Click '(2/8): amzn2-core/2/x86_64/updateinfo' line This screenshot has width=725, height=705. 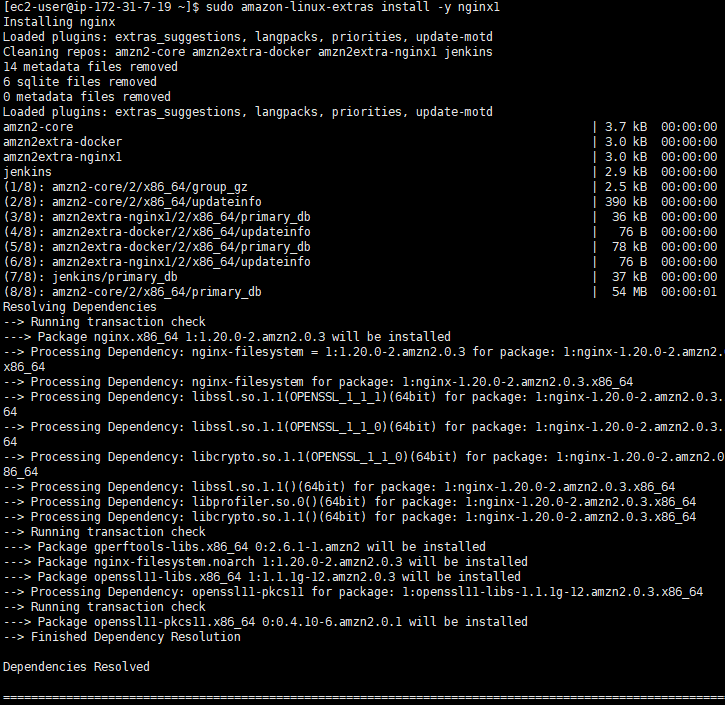point(132,202)
